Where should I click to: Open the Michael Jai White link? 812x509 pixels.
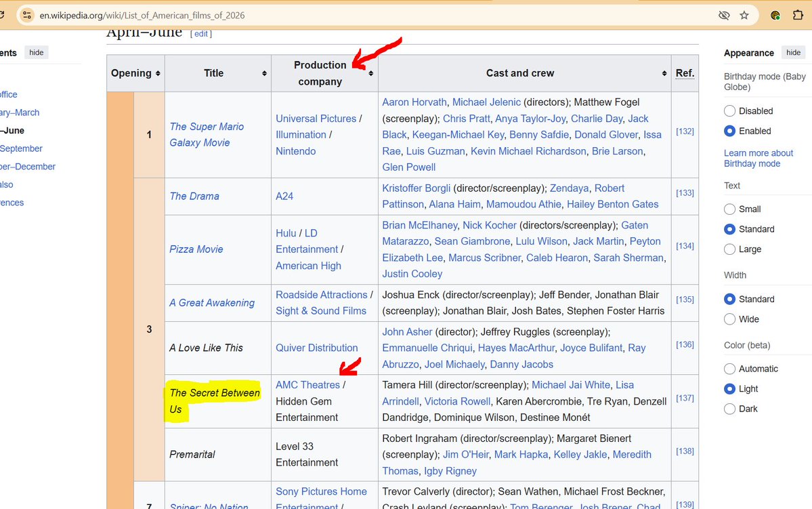tap(571, 385)
